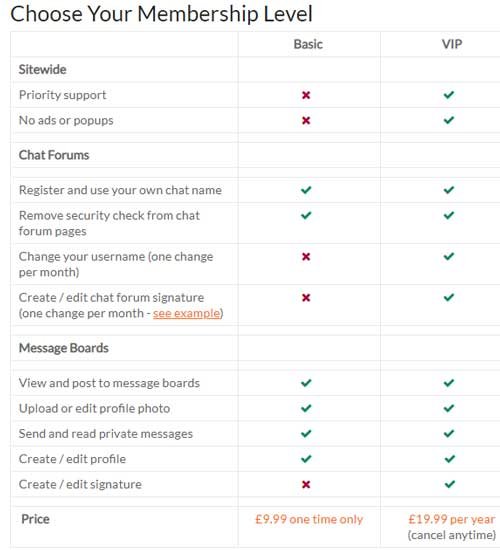Click the Chat Forums section heading
500x550 pixels.
(x=54, y=155)
